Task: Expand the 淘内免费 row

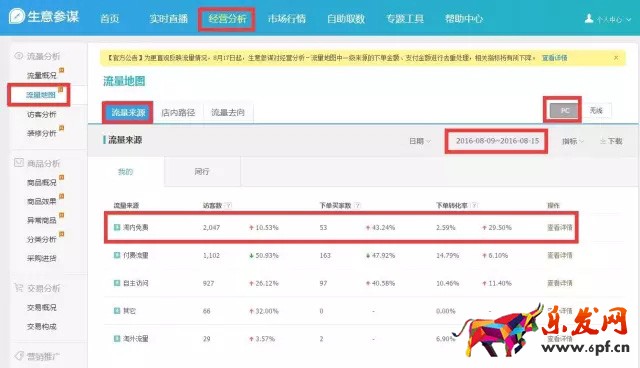Action: click(117, 227)
